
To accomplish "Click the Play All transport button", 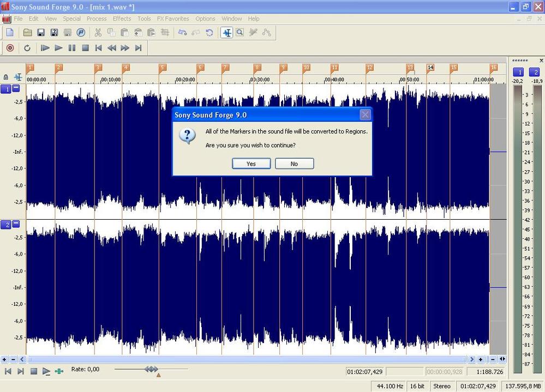I will click(45, 48).
